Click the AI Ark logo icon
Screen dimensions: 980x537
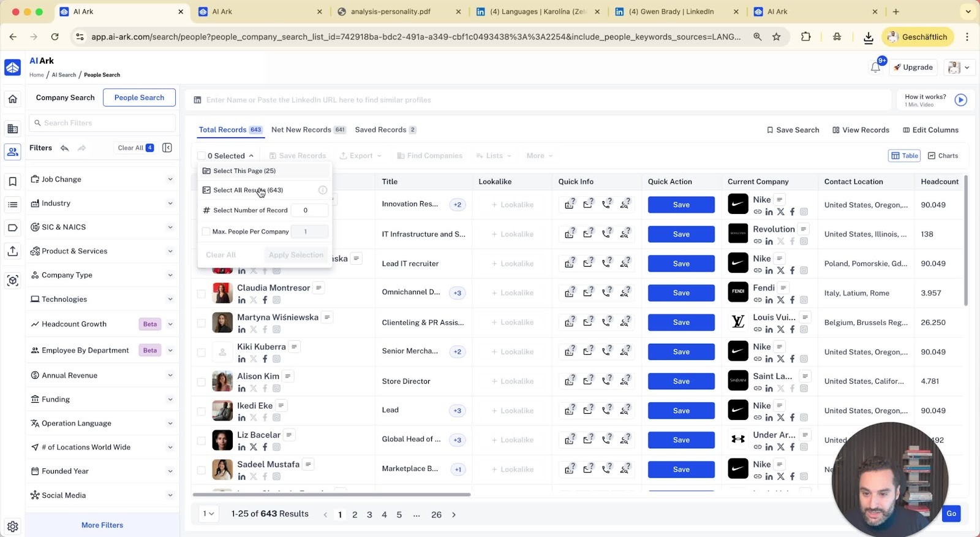(x=13, y=67)
